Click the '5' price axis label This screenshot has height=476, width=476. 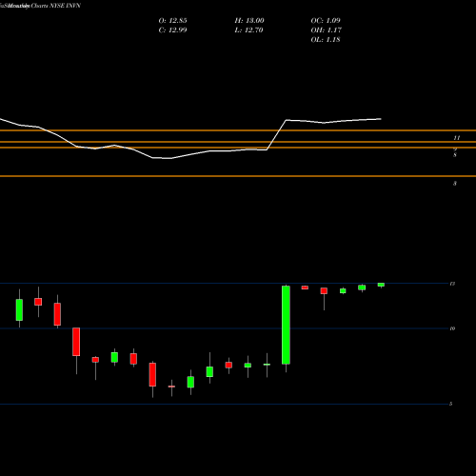click(x=451, y=404)
